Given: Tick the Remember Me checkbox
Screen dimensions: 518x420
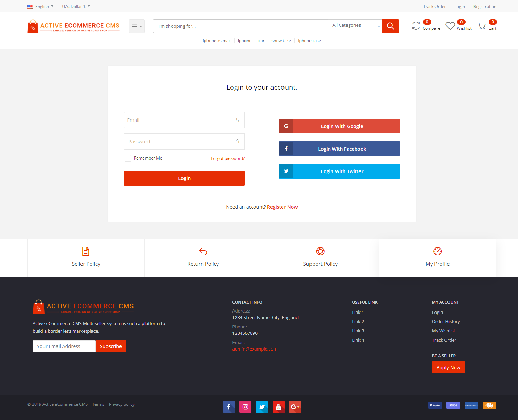Looking at the screenshot, I should tap(128, 158).
